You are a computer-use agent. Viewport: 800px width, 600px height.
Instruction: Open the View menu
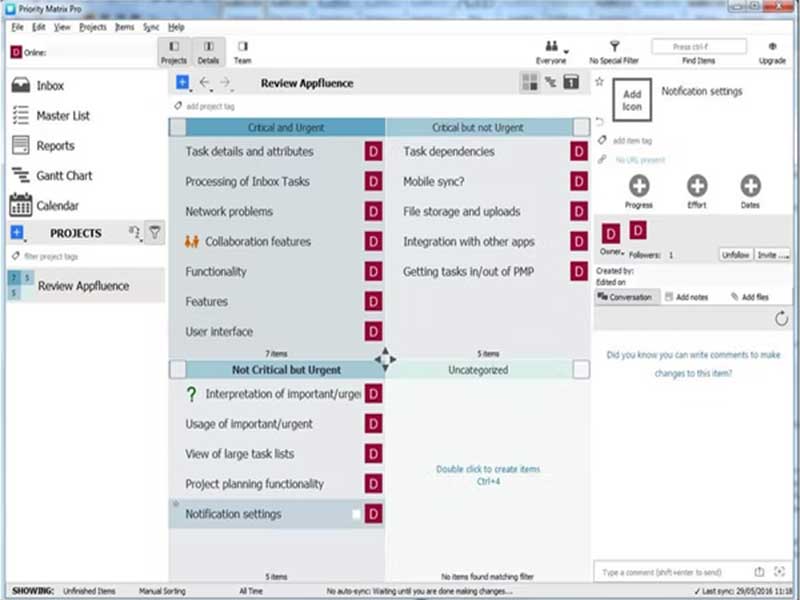click(x=62, y=27)
